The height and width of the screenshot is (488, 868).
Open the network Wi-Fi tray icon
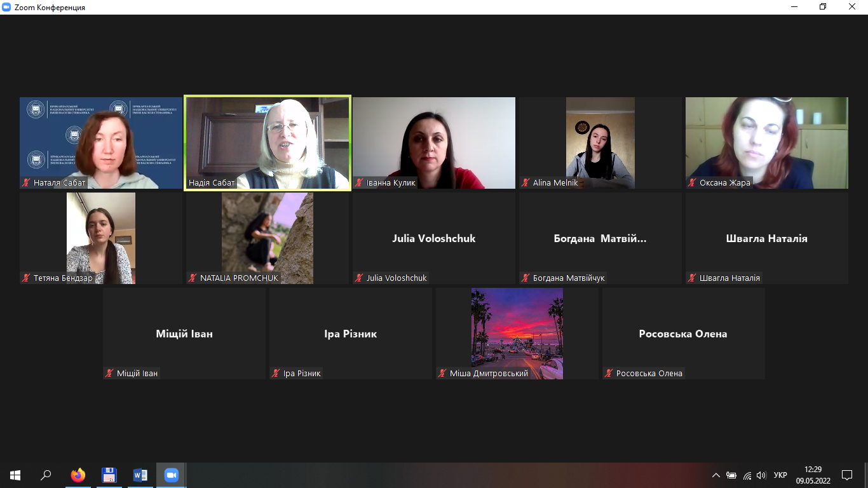(747, 475)
